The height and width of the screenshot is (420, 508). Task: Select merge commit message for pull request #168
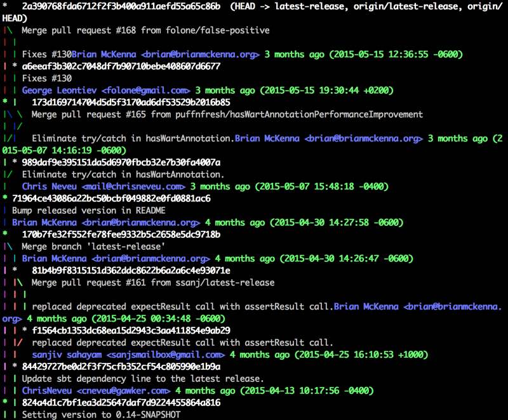coord(146,30)
